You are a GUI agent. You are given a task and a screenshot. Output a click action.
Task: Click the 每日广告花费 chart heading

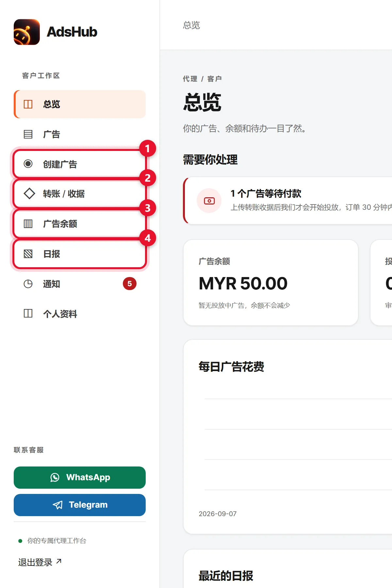pos(231,367)
